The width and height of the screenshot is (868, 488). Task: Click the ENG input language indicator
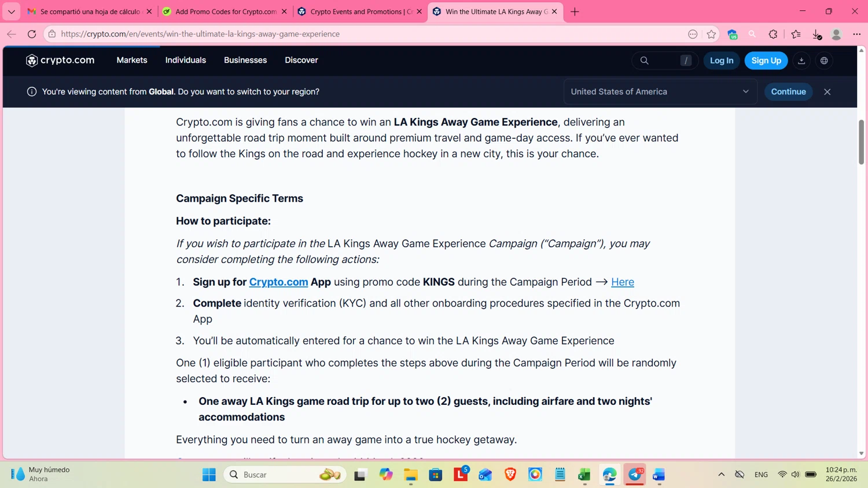click(x=761, y=475)
